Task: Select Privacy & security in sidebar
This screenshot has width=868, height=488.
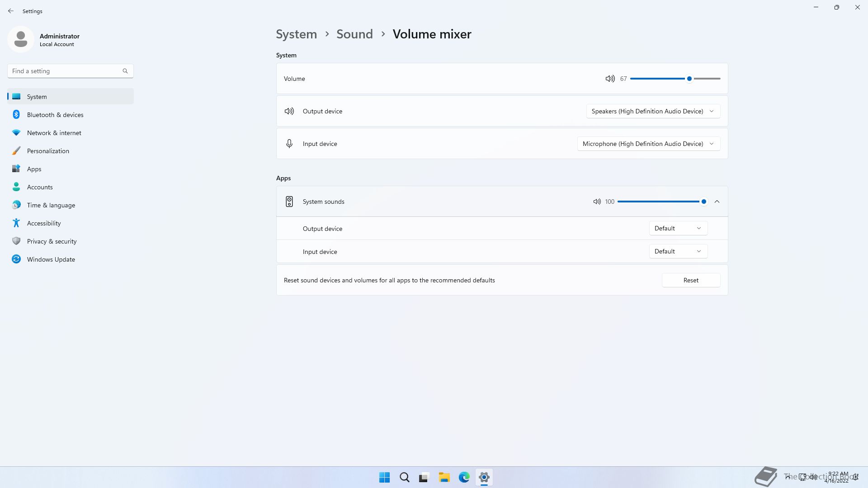Action: tap(52, 241)
